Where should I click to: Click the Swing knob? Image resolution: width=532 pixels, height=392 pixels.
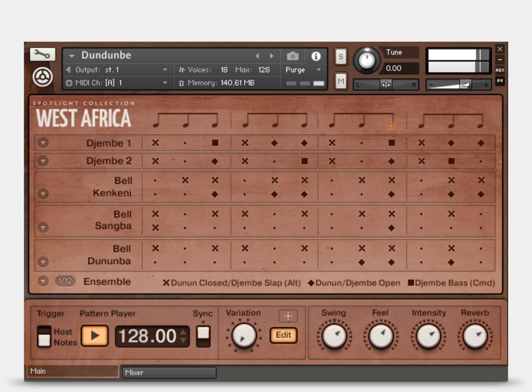(334, 336)
